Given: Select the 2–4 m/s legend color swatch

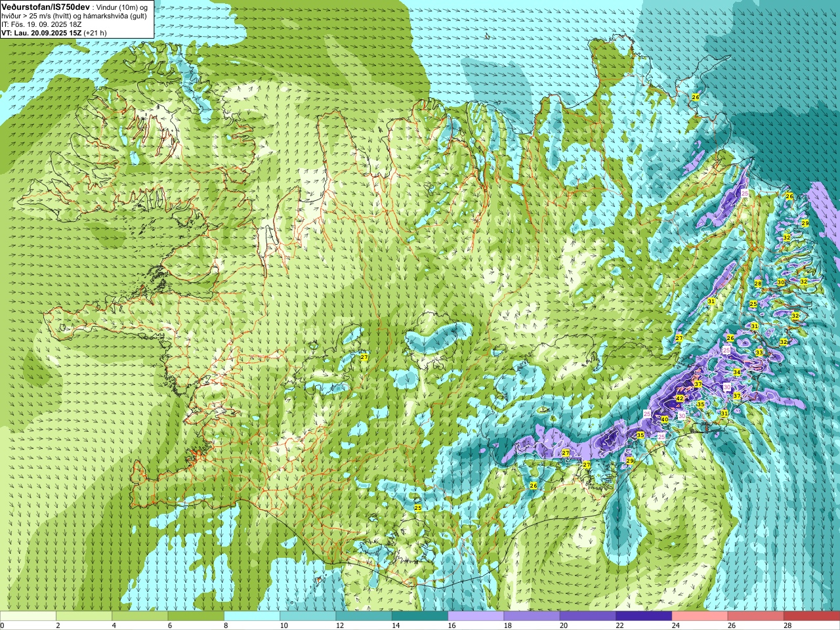Looking at the screenshot, I should point(84,616).
